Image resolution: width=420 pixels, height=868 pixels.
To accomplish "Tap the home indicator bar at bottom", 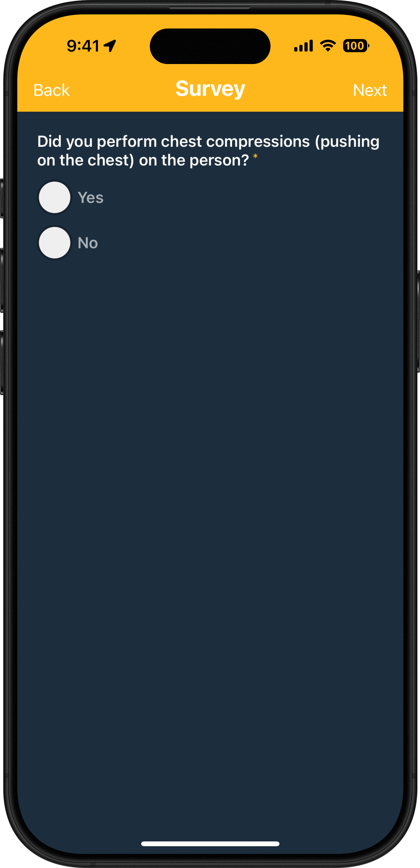I will click(x=210, y=844).
